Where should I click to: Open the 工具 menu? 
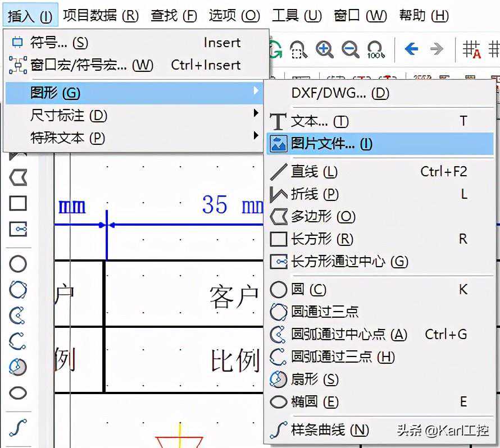point(297,15)
